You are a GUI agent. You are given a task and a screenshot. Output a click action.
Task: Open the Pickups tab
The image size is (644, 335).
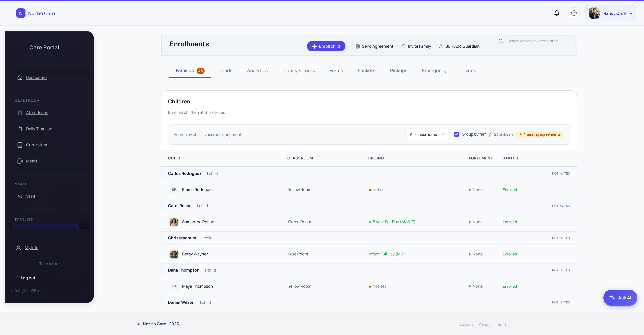point(398,70)
